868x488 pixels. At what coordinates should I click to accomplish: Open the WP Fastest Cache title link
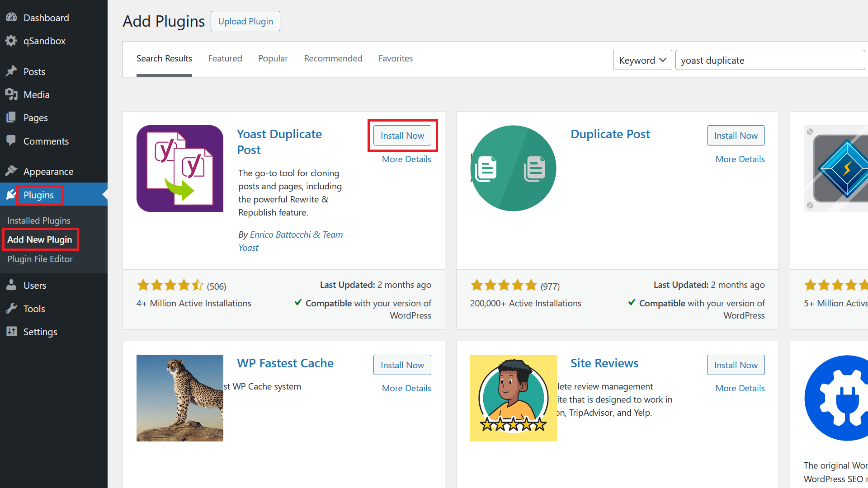[x=285, y=363]
